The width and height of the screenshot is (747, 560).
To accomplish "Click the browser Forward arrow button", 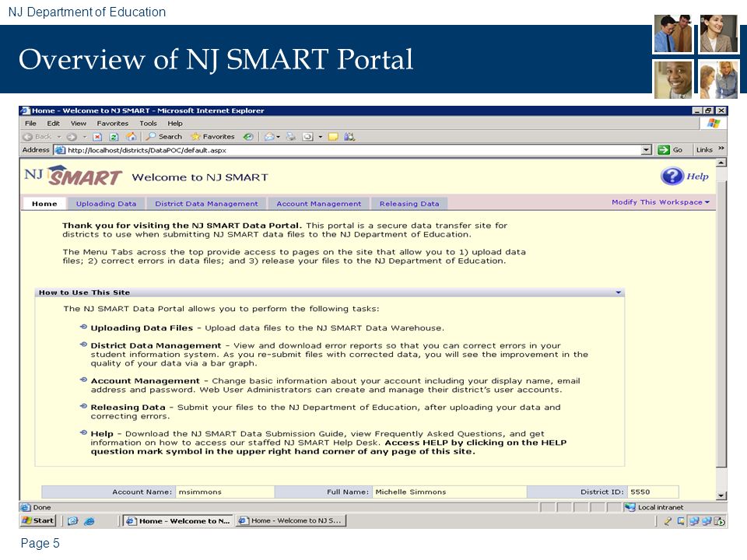I will point(72,137).
